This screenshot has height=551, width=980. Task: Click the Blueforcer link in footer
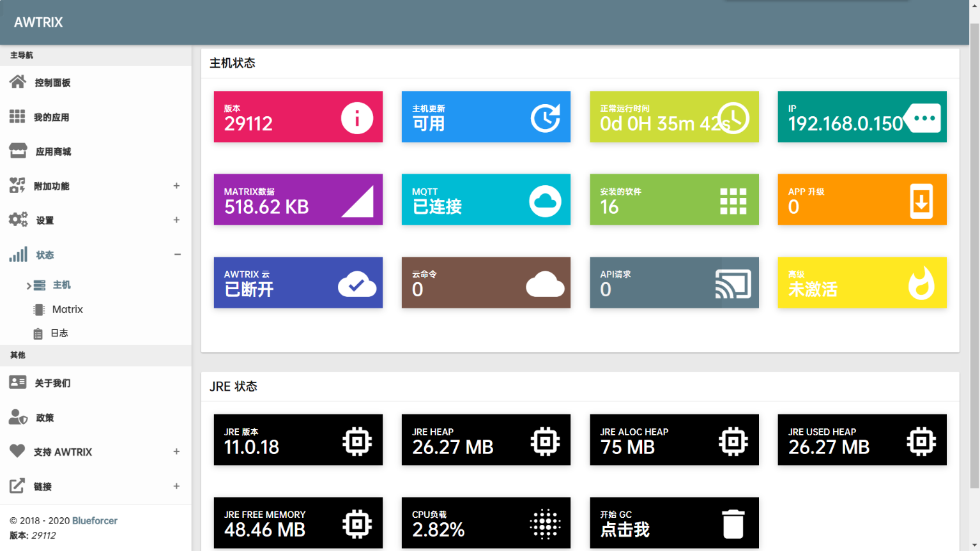pos(95,520)
